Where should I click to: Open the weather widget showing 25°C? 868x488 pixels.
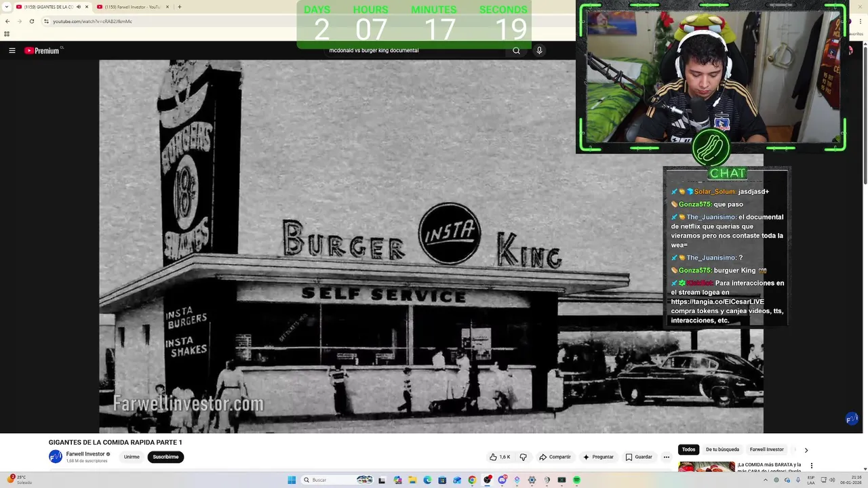(19, 480)
